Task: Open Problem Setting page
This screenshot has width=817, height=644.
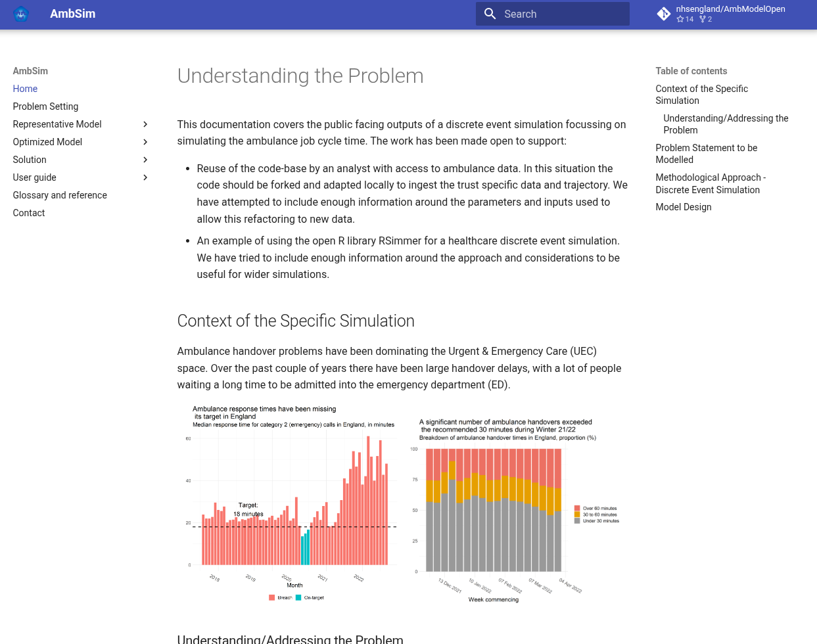Action: pos(45,106)
